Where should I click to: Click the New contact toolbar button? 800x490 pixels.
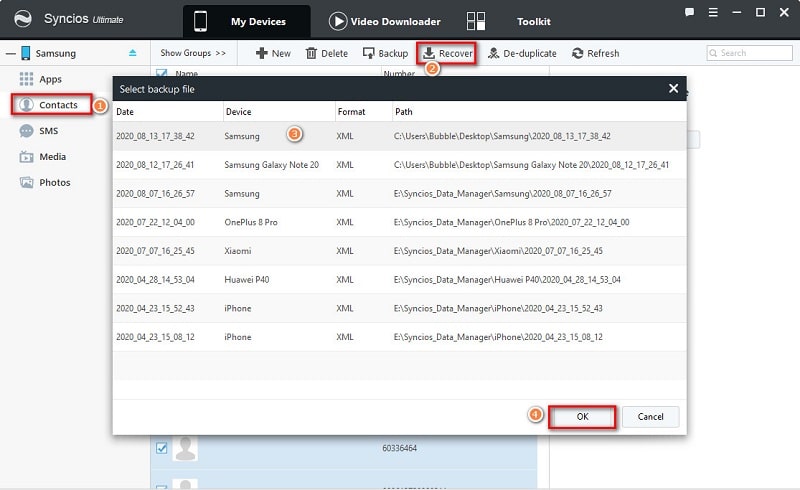pos(273,53)
